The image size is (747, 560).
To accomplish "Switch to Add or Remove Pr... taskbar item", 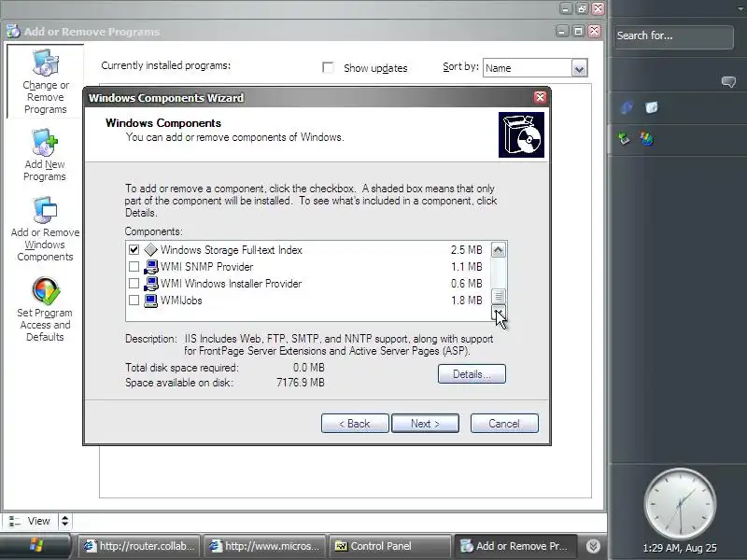I will pos(515,546).
